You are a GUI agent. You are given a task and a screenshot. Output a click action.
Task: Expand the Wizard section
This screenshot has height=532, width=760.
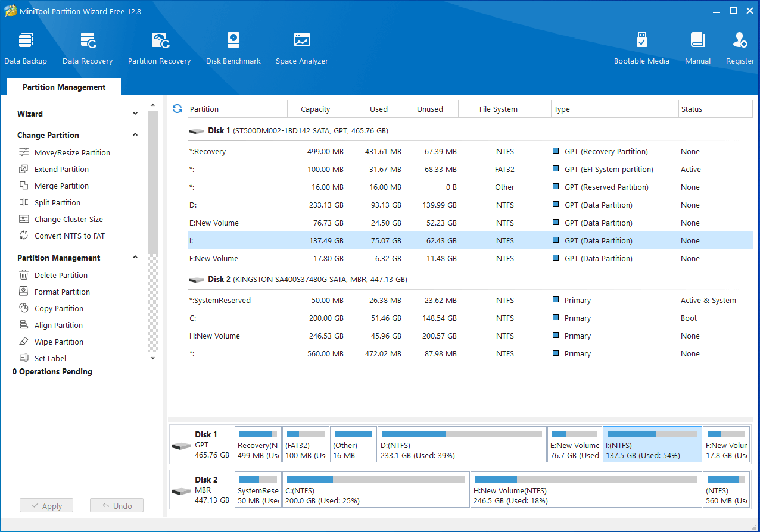[x=135, y=114]
